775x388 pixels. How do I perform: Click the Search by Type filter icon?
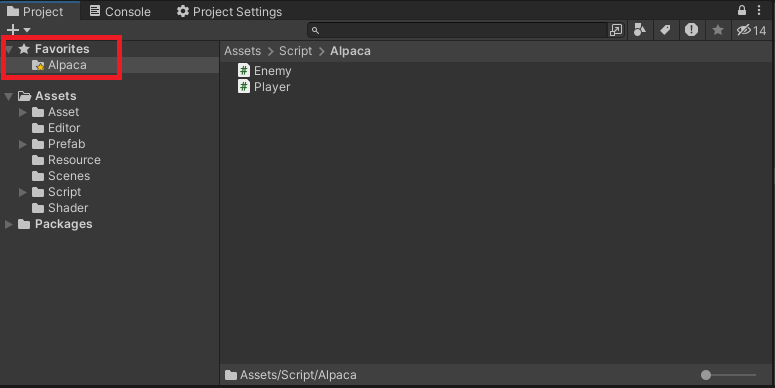pos(640,30)
